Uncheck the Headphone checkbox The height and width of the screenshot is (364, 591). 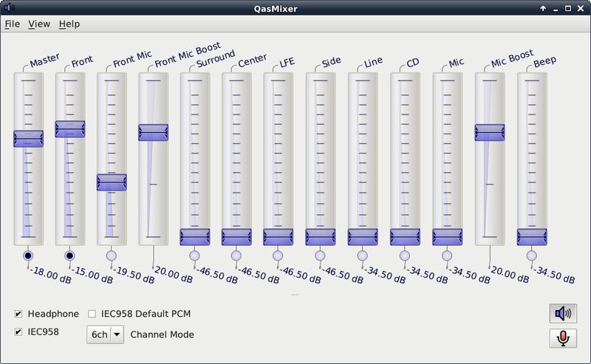(x=18, y=314)
